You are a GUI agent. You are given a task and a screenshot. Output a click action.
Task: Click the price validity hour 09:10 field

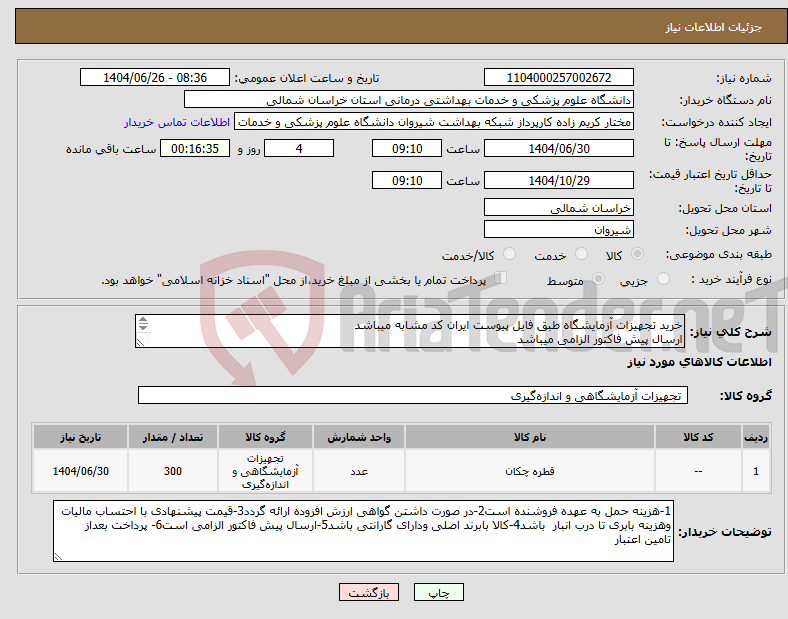(407, 180)
